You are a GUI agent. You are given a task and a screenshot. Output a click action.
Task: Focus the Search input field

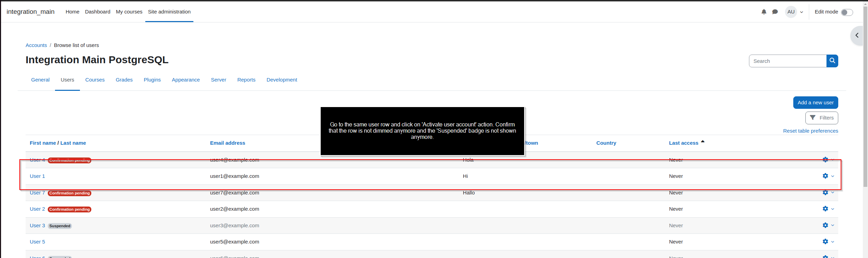[788, 61]
